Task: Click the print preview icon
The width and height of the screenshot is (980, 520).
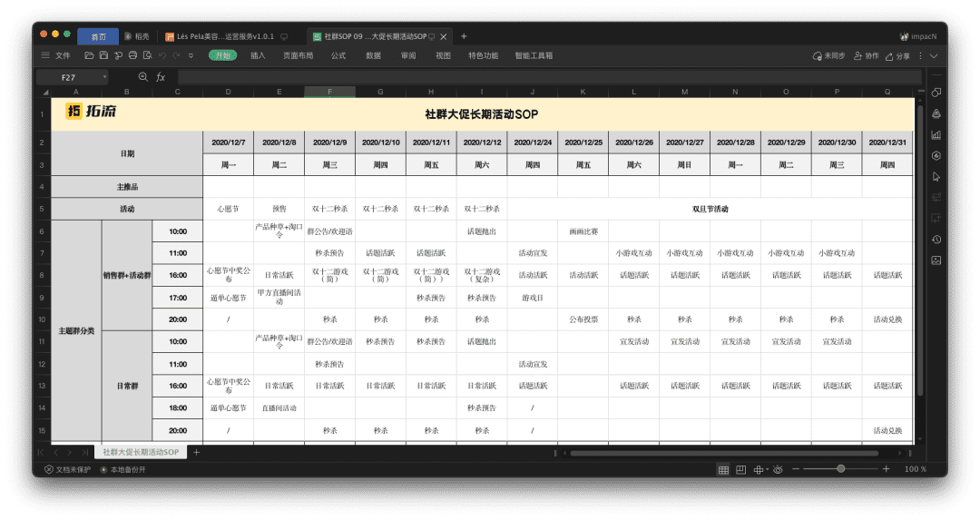Action: coord(148,55)
